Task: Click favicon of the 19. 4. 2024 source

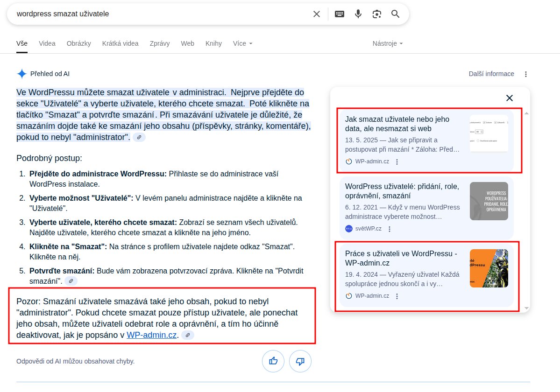Action: tap(348, 296)
